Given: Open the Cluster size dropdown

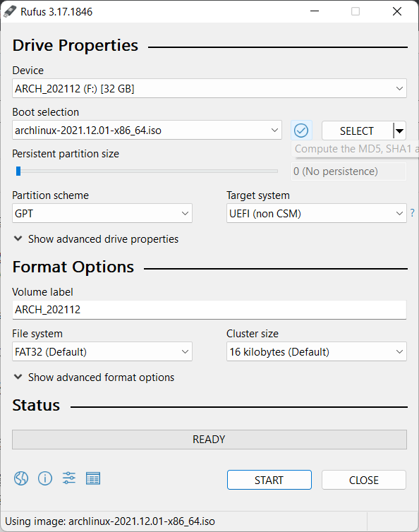Looking at the screenshot, I should (317, 351).
